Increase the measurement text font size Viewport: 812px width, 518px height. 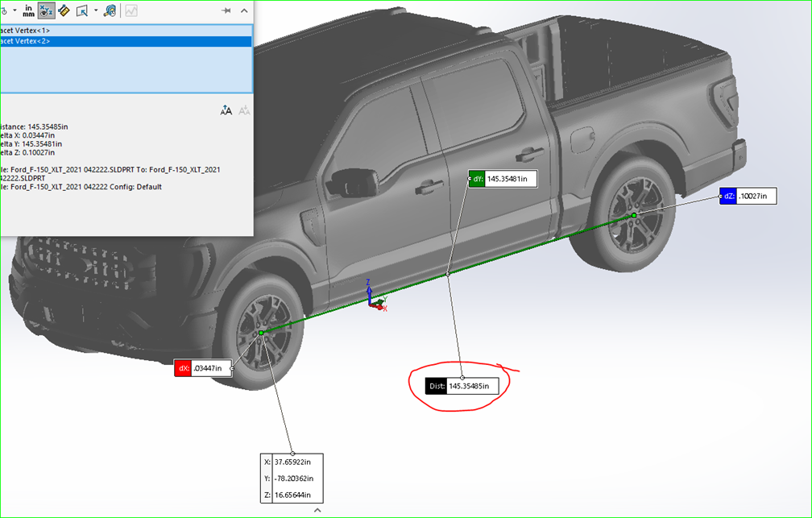tap(226, 110)
